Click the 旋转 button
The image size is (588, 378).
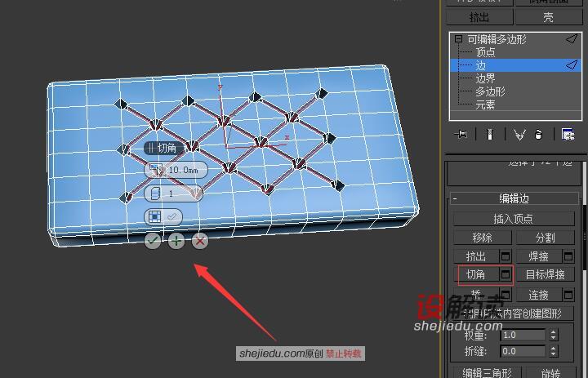[x=550, y=372]
